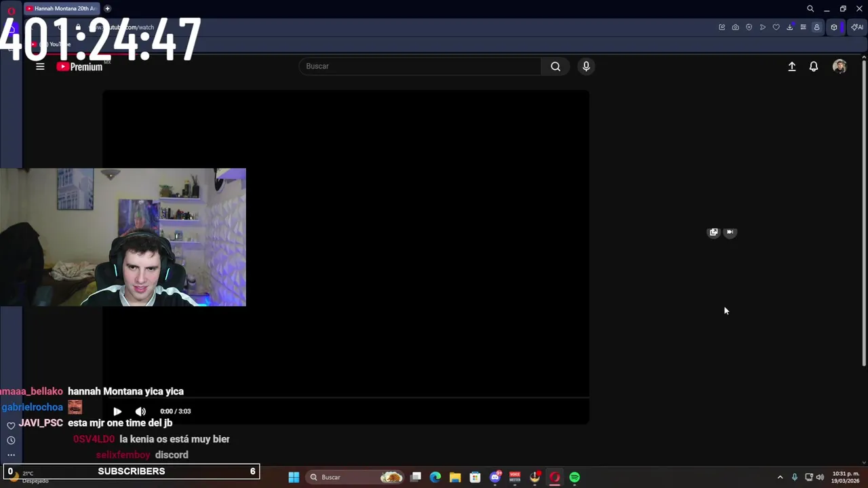
Task: Start voice search with microphone icon
Action: click(586, 66)
